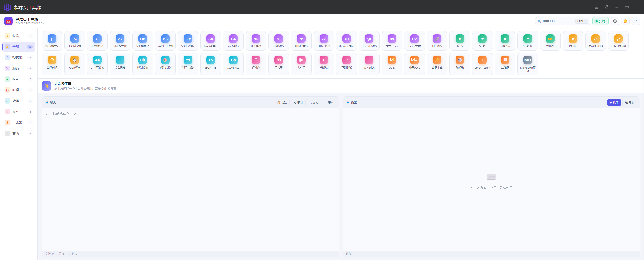The image size is (644, 260).
Task: Switch to the 编码 category
Action: [x=19, y=68]
